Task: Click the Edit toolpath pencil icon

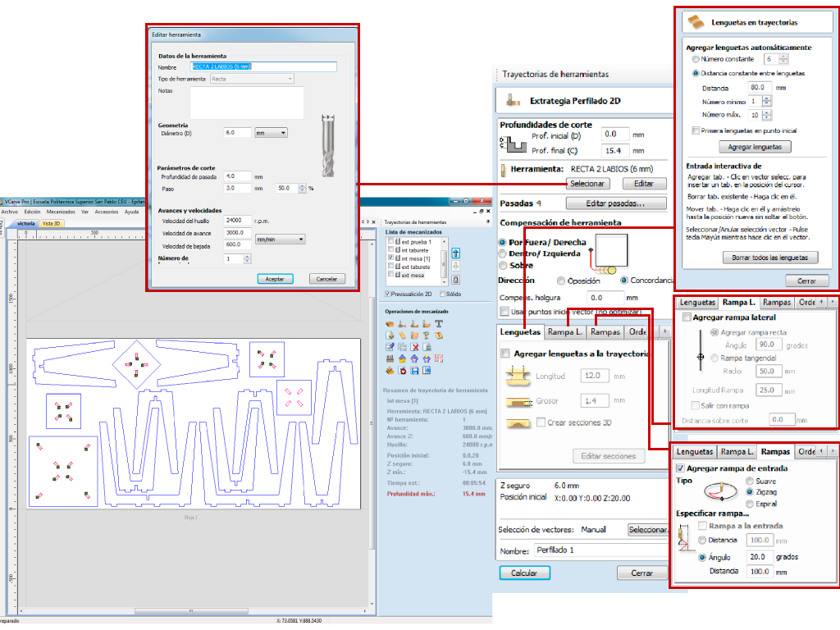Action: 390,347
